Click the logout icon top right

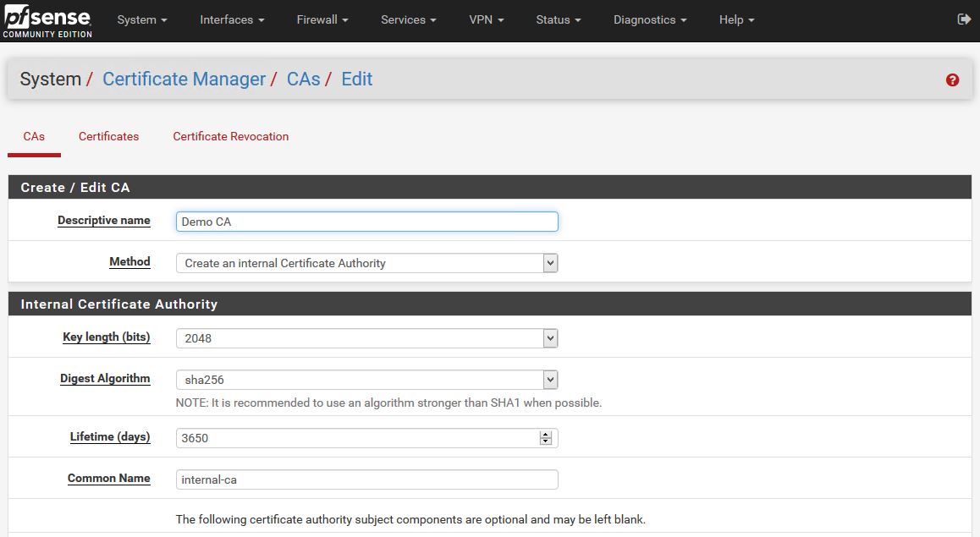click(964, 19)
